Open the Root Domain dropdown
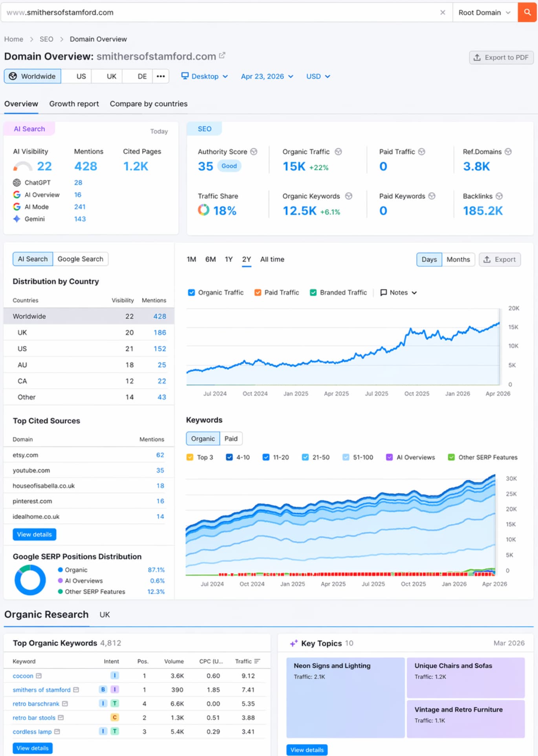 tap(484, 13)
